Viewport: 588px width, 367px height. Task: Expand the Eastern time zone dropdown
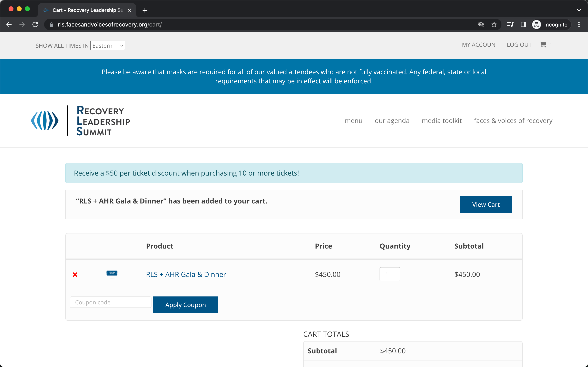tap(108, 46)
